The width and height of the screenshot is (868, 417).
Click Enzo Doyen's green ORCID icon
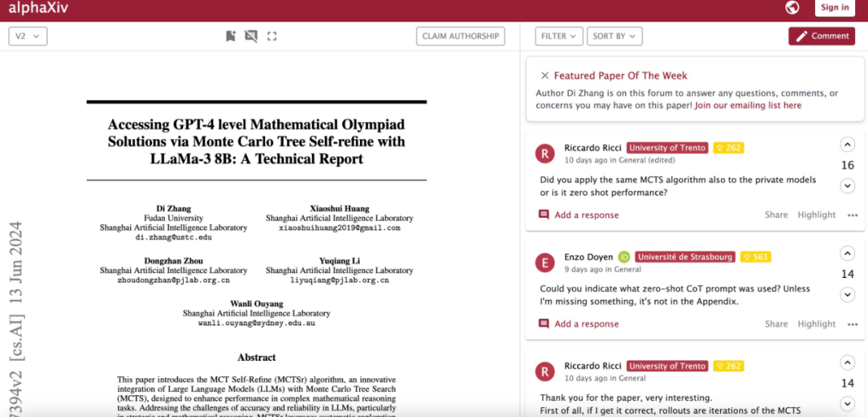(x=624, y=256)
